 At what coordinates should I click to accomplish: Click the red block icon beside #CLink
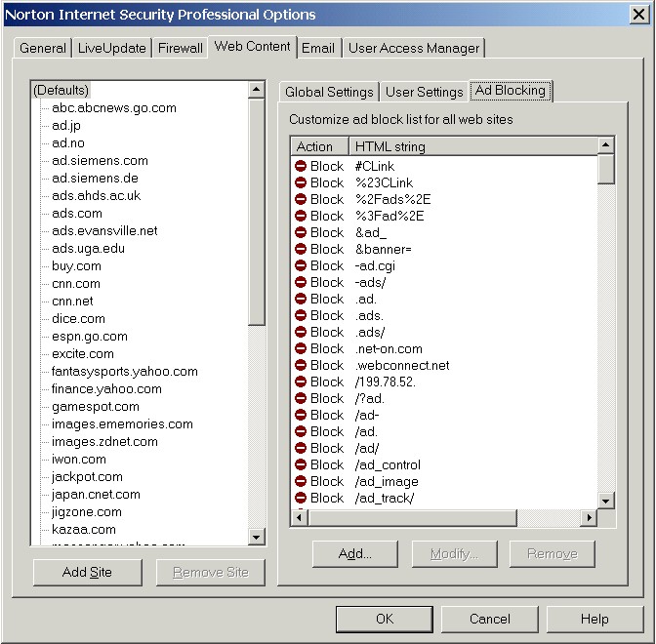point(301,166)
